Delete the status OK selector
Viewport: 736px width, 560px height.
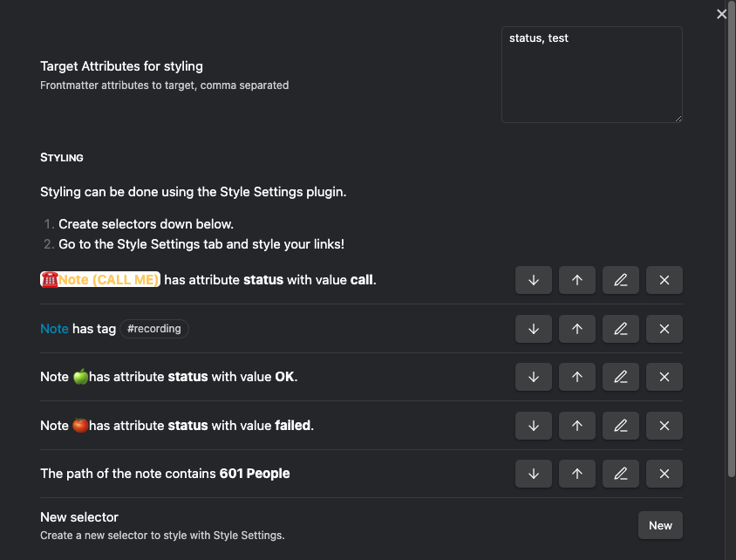click(664, 377)
